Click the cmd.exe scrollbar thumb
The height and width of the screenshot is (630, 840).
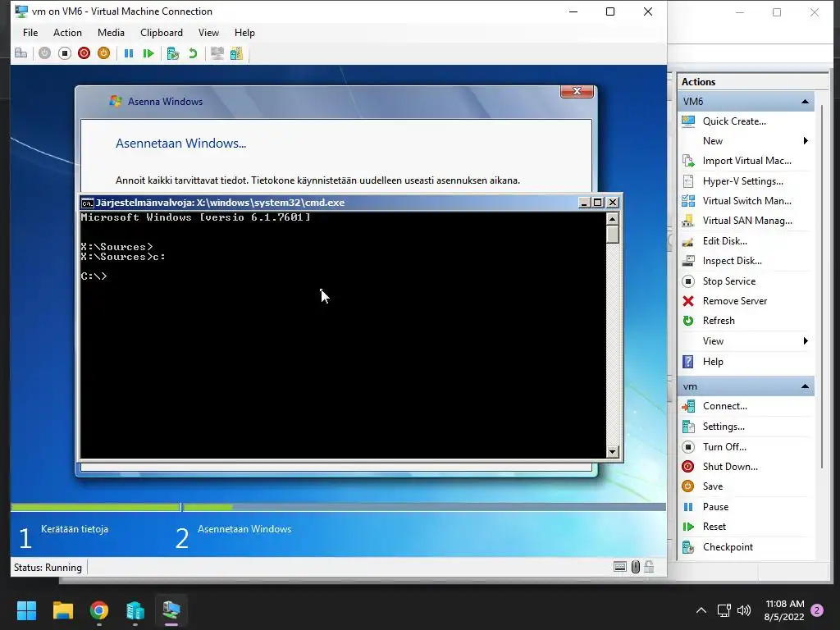[x=612, y=235]
